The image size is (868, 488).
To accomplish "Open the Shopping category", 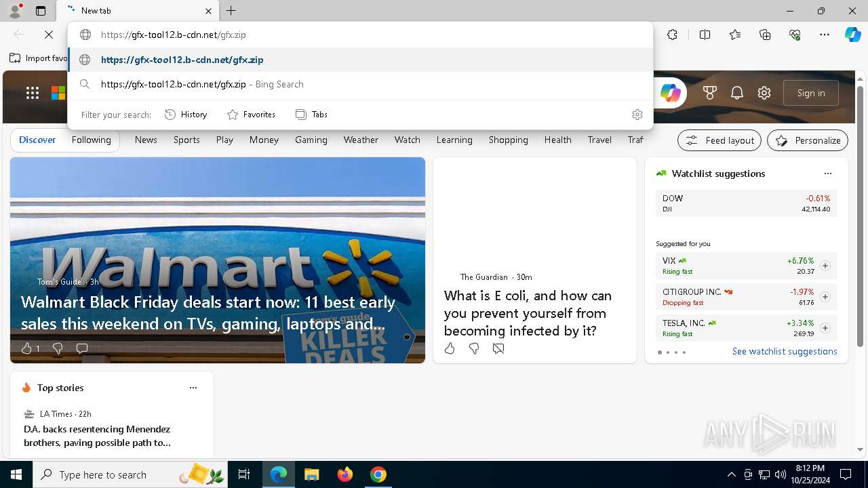I will (509, 140).
